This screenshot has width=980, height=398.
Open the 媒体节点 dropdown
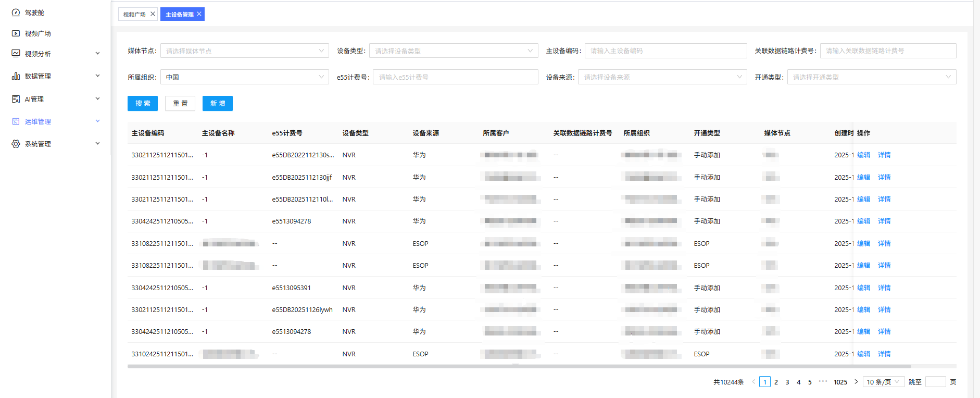tap(244, 51)
